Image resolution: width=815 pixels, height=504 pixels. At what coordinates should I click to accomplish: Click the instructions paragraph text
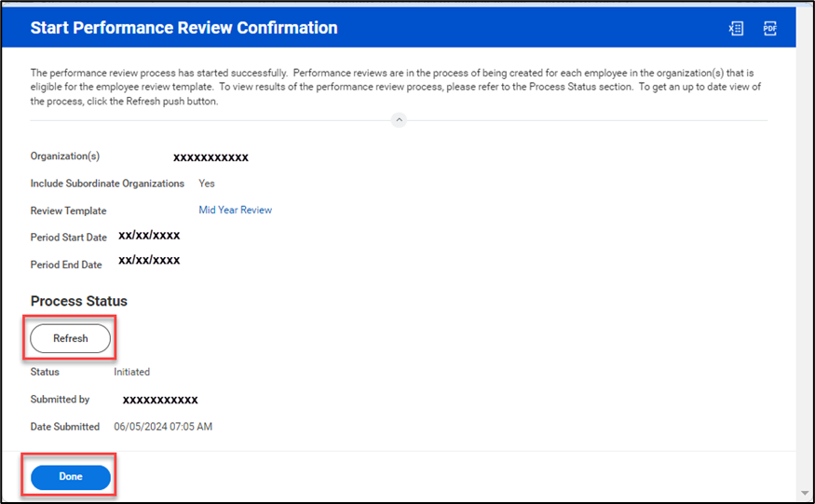click(x=391, y=87)
